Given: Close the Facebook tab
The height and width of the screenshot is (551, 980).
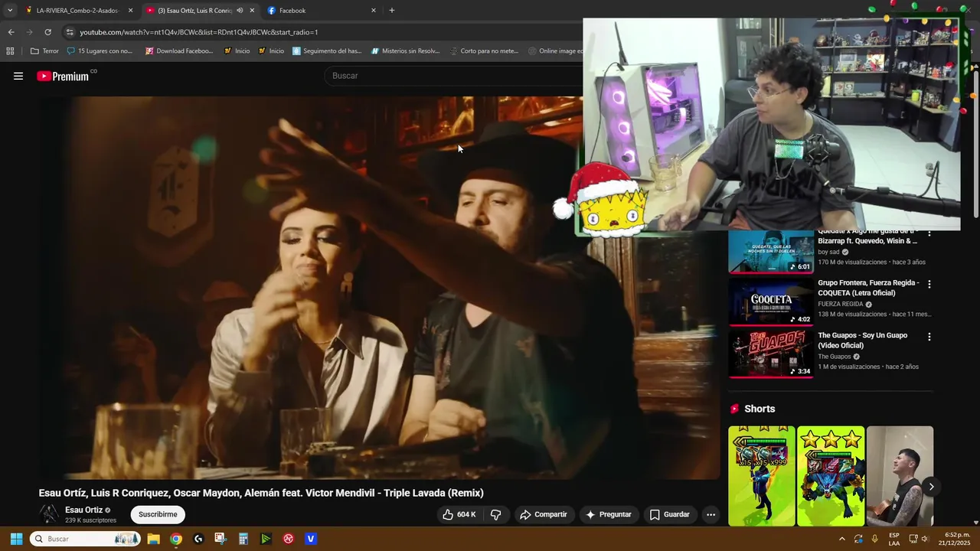Looking at the screenshot, I should [374, 11].
